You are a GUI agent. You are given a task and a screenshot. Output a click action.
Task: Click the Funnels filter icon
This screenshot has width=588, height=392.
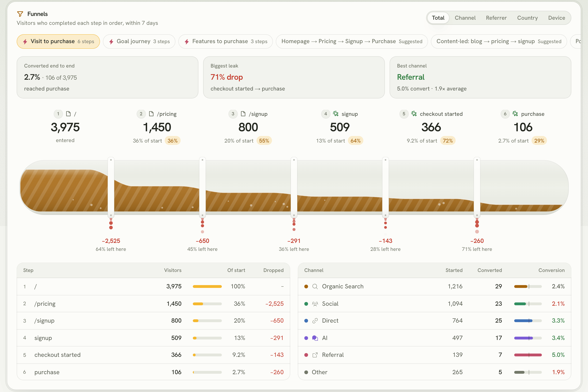(x=20, y=14)
